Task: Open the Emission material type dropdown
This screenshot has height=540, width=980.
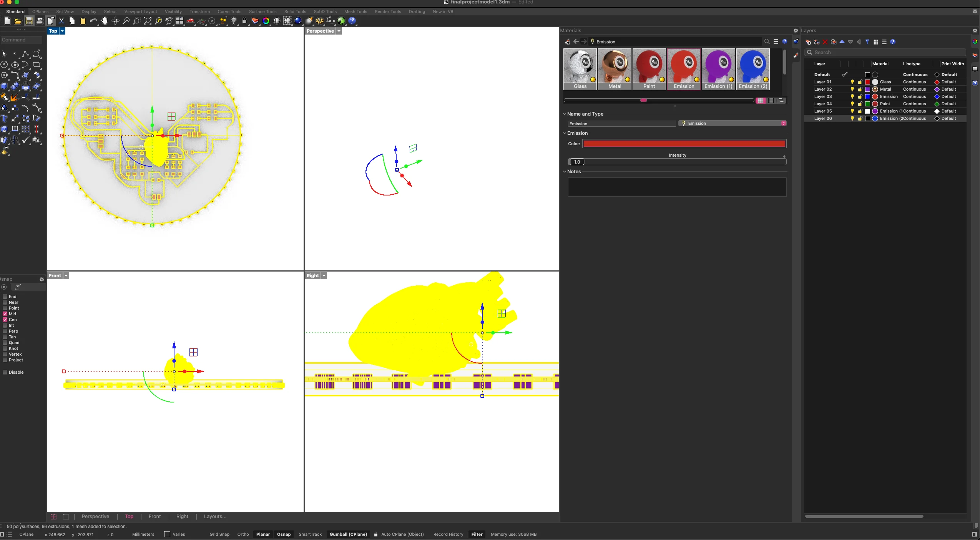Action: pyautogui.click(x=733, y=123)
